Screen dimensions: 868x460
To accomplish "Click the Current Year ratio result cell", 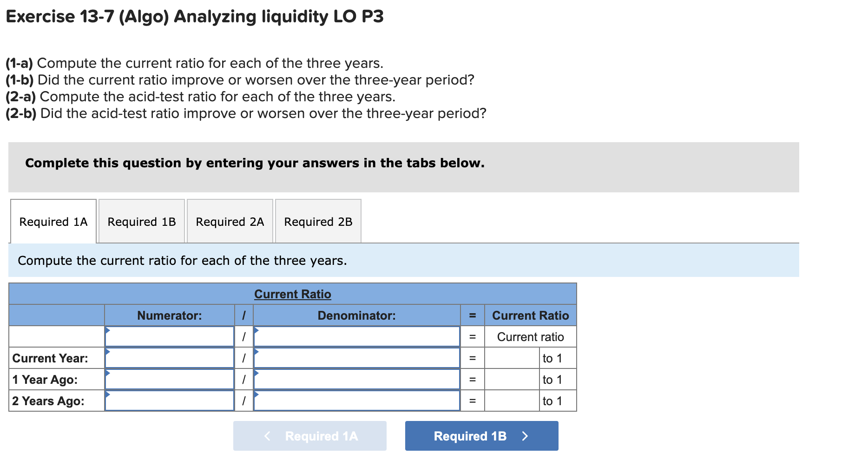I will pyautogui.click(x=511, y=358).
